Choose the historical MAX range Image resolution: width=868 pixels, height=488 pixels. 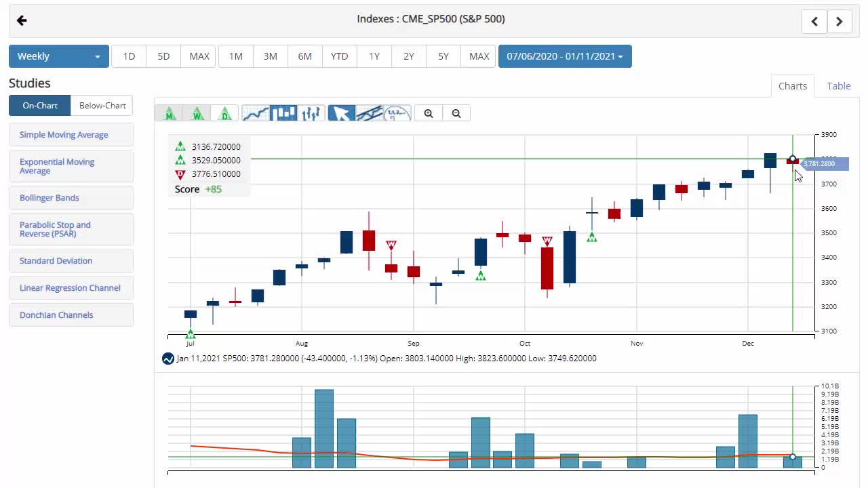[479, 56]
